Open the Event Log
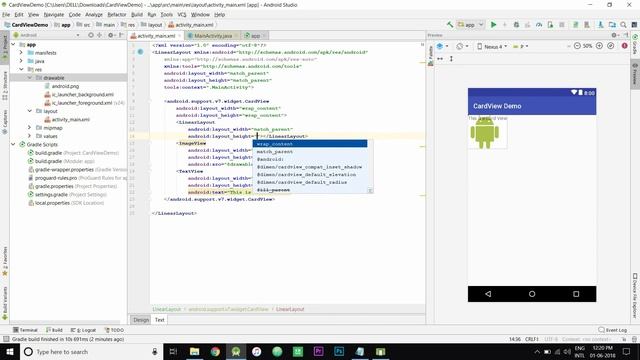This screenshot has height=360, width=640. pos(612,330)
